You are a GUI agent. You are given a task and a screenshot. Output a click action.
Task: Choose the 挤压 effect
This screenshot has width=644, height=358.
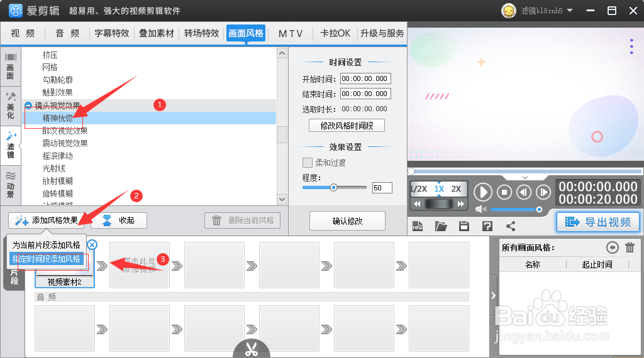coord(50,55)
